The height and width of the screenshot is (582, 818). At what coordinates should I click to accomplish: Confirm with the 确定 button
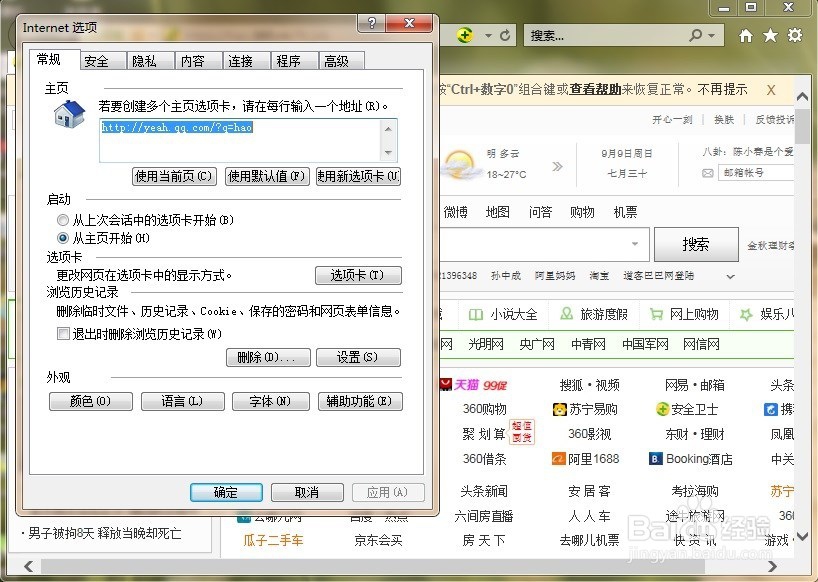point(226,492)
